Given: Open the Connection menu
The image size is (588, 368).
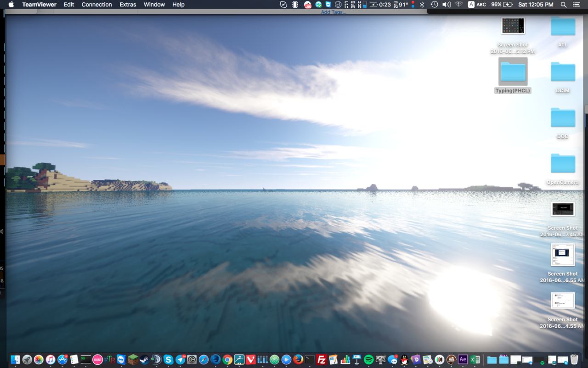Looking at the screenshot, I should click(x=96, y=5).
